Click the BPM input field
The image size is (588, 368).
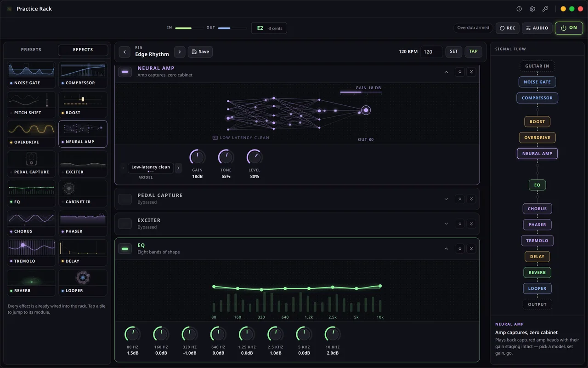click(431, 52)
